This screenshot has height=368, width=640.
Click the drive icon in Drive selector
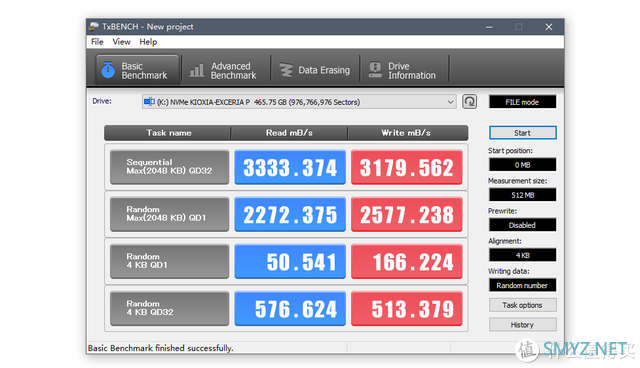pyautogui.click(x=149, y=102)
